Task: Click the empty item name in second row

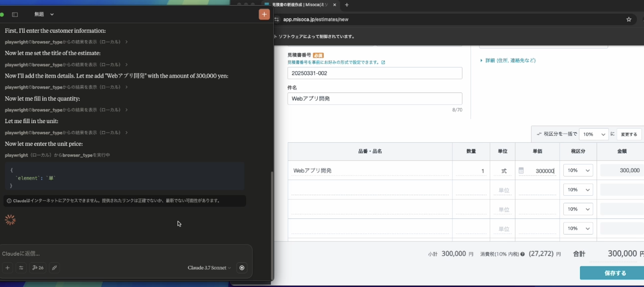Action: pos(370,190)
